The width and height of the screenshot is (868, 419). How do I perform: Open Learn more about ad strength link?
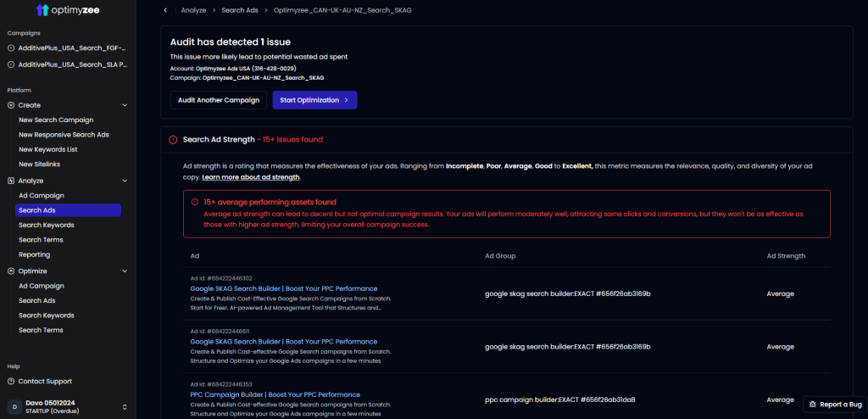(x=251, y=177)
